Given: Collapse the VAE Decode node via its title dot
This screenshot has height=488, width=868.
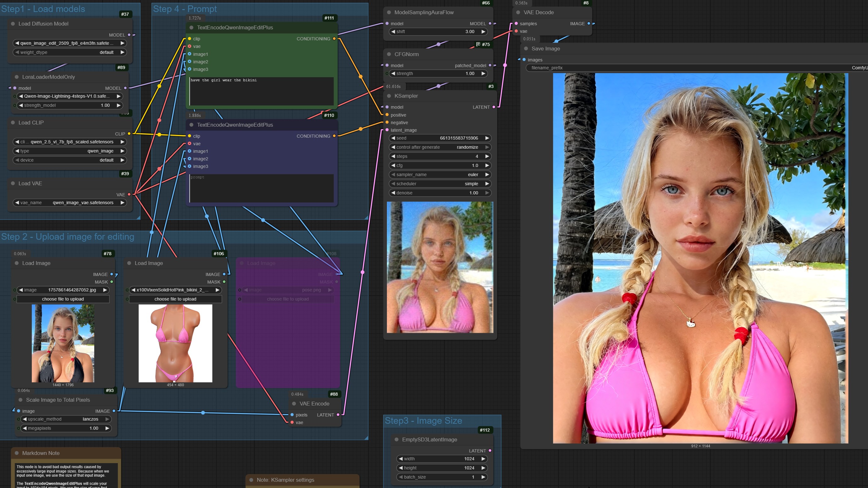Looking at the screenshot, I should point(518,13).
